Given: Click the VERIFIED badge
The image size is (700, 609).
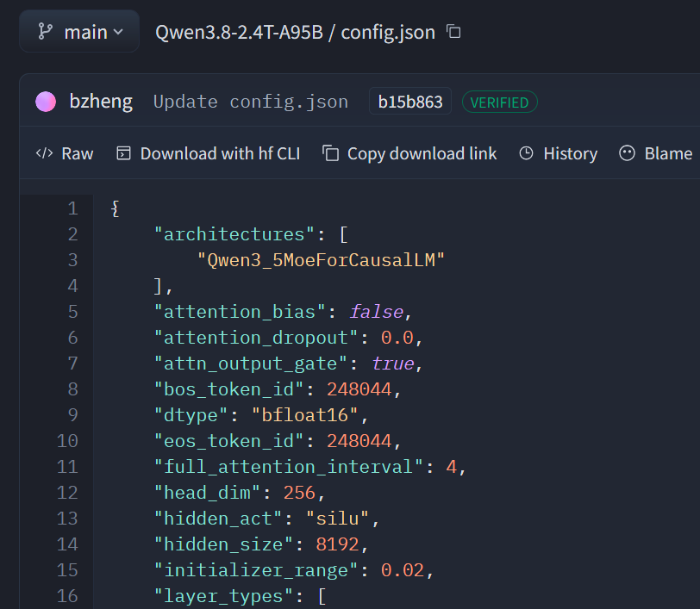Looking at the screenshot, I should (x=499, y=103).
